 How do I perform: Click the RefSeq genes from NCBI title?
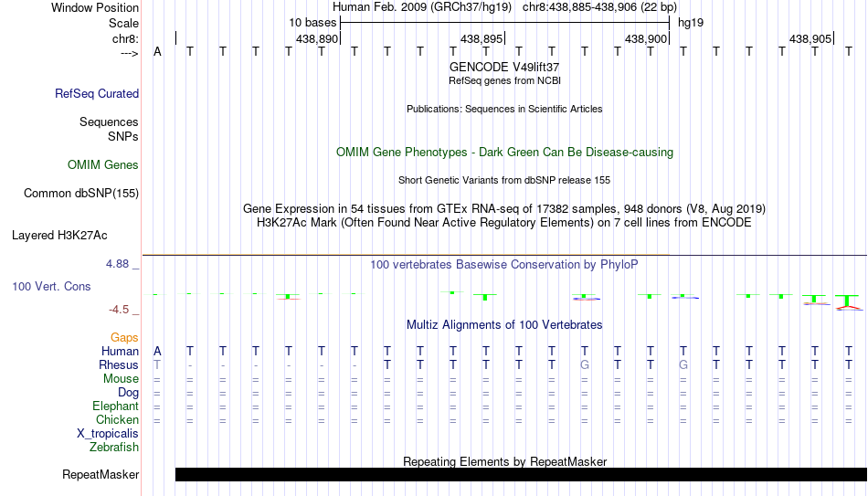click(x=504, y=80)
